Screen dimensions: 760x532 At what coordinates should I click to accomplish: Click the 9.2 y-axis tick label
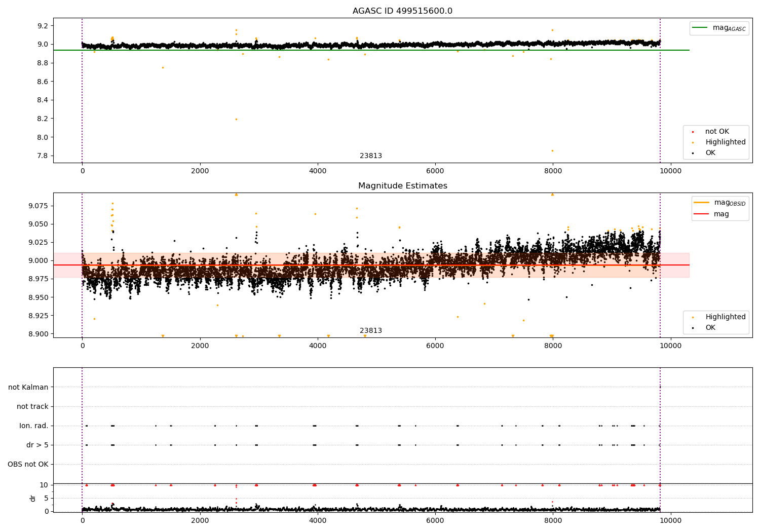[x=43, y=26]
